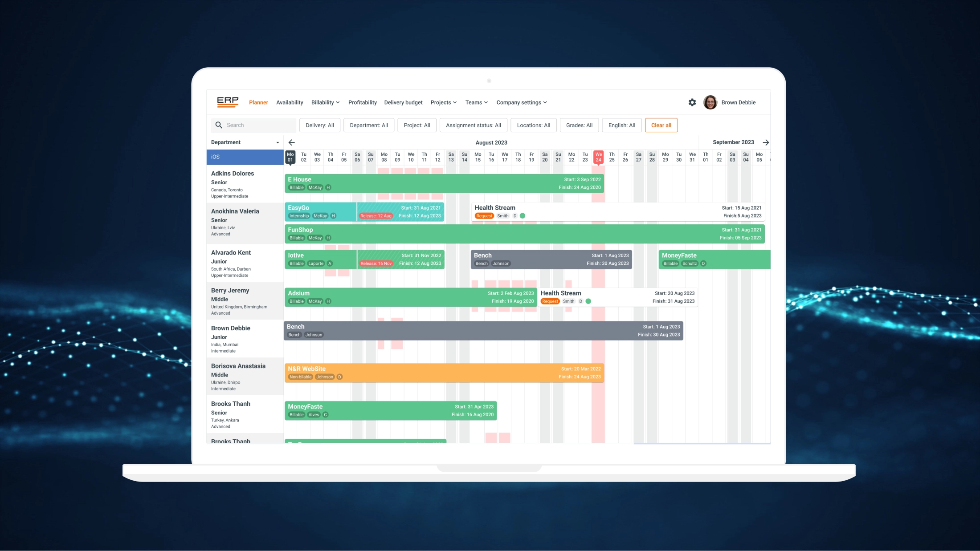
Task: Navigate back using the left arrow
Action: [x=291, y=142]
